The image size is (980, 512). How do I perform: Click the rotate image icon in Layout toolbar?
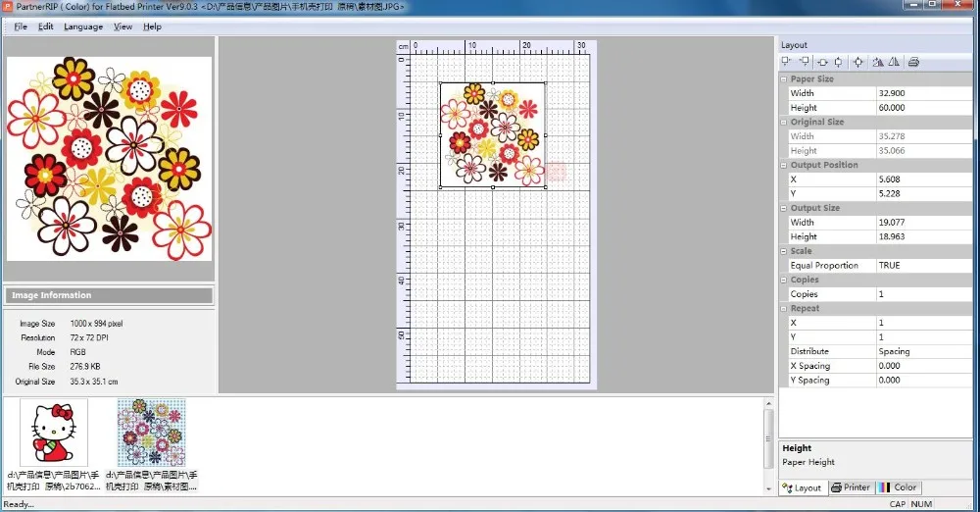tap(878, 62)
